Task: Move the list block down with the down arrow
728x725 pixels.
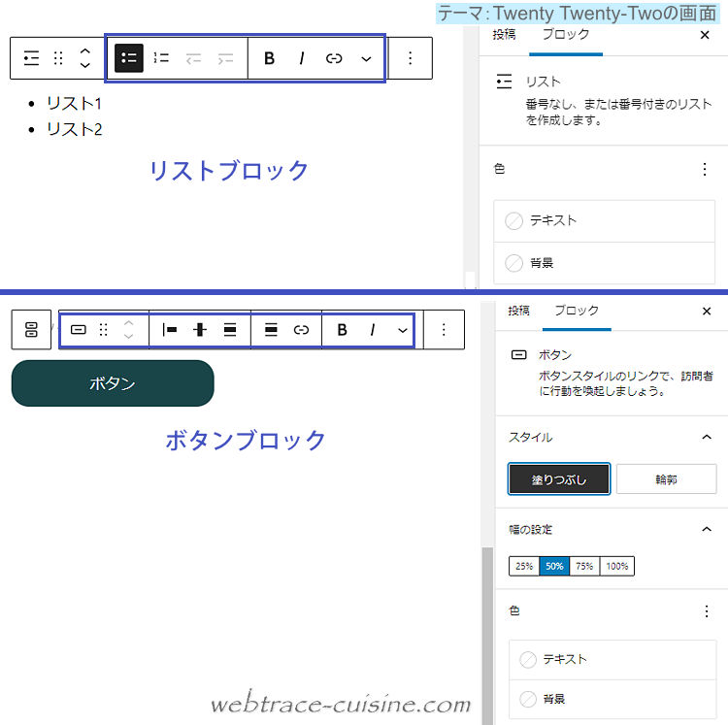Action: 85,65
